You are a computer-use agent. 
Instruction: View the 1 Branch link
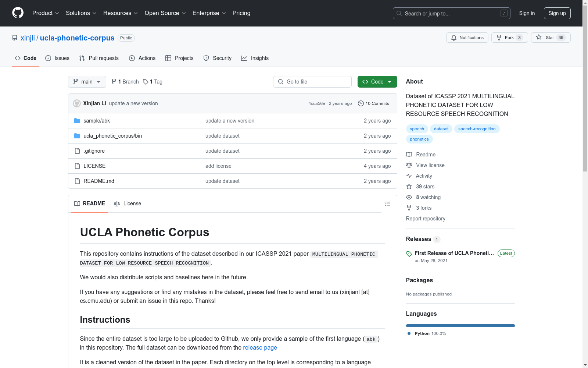click(x=125, y=82)
